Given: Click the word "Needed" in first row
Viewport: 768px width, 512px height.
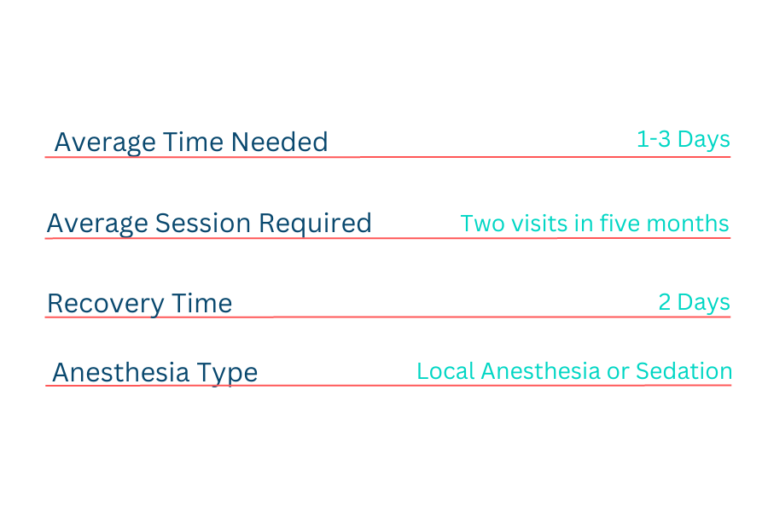Looking at the screenshot, I should tap(279, 142).
